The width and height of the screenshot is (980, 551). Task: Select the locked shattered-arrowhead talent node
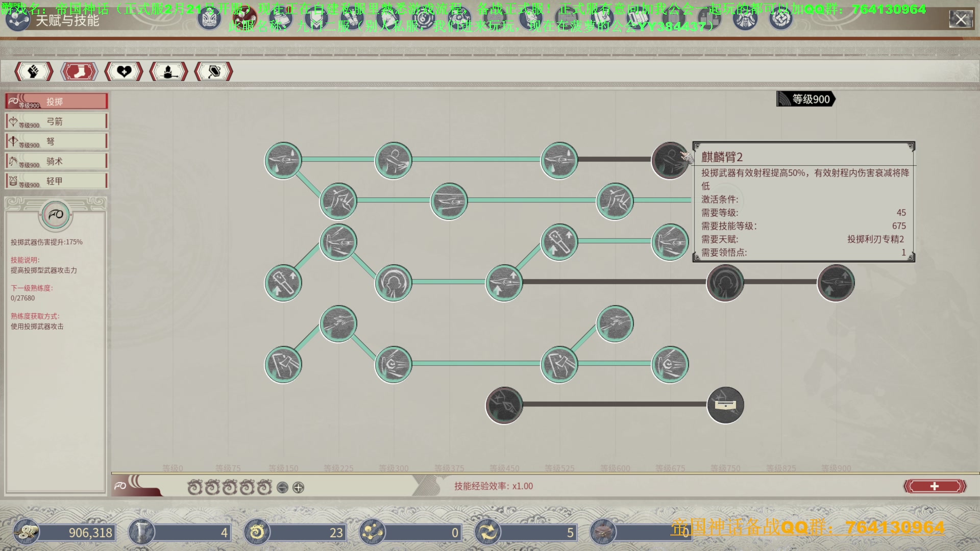(504, 406)
